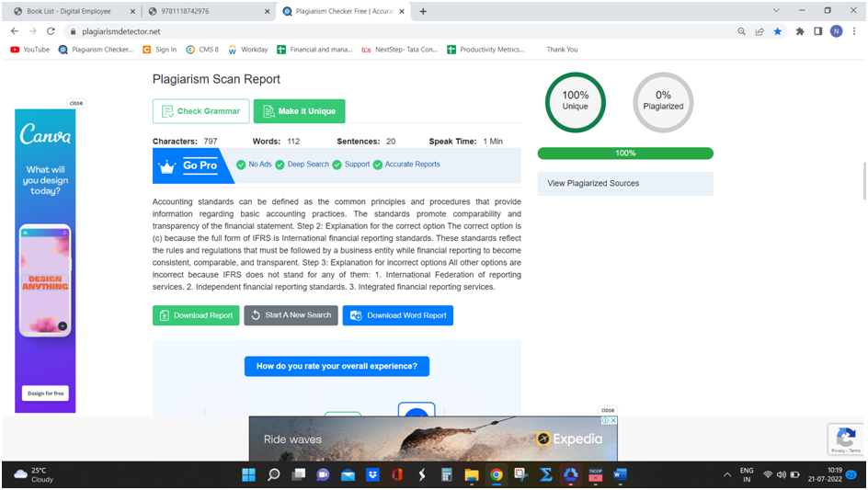Image resolution: width=868 pixels, height=490 pixels.
Task: Click the Windows Start button
Action: [248, 474]
